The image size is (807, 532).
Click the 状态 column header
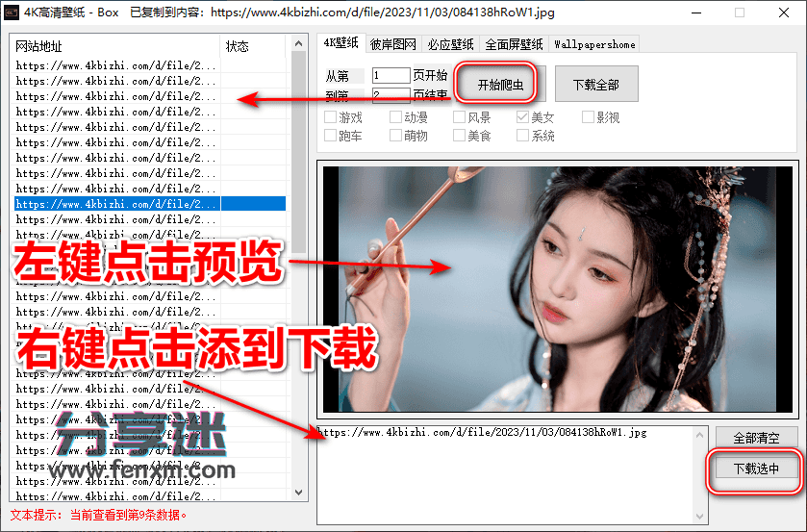click(x=237, y=46)
